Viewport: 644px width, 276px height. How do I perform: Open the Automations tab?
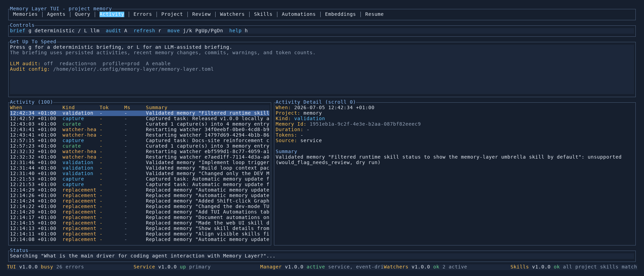tap(299, 14)
